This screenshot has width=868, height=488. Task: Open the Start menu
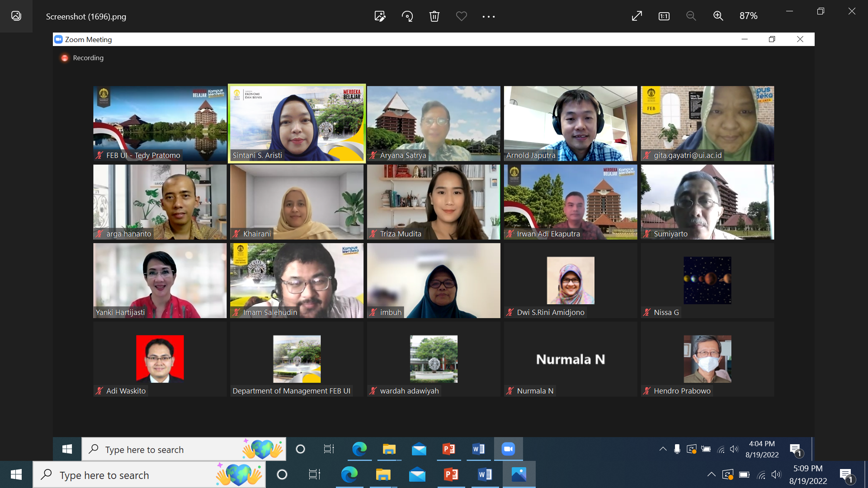[x=16, y=474]
